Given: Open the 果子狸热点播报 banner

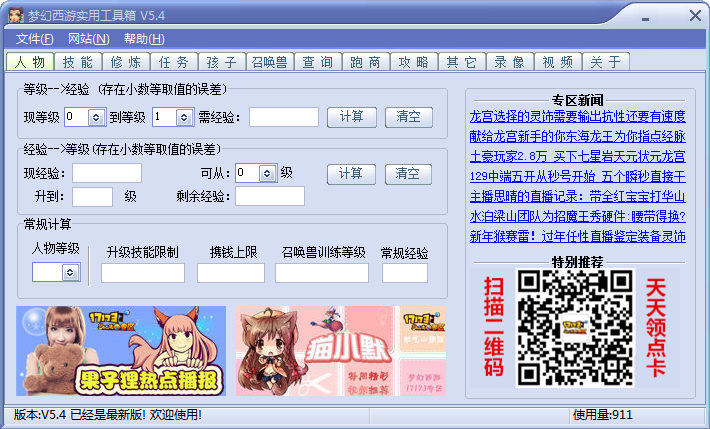Looking at the screenshot, I should (x=121, y=351).
